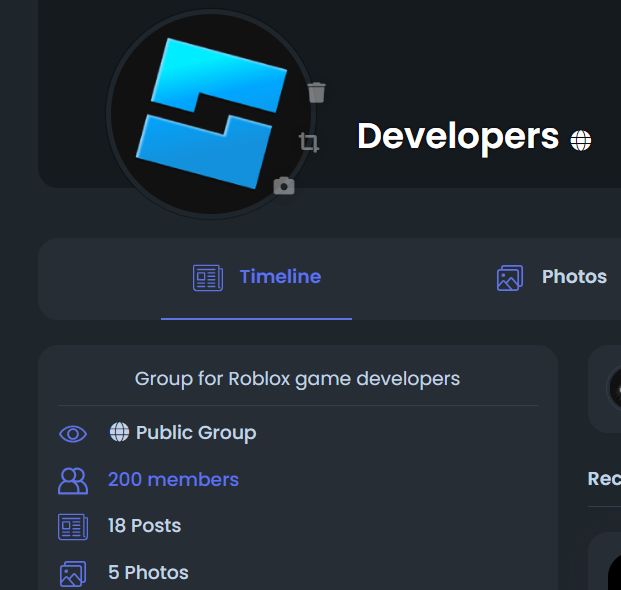Image resolution: width=621 pixels, height=590 pixels.
Task: Click the trash icon to delete group avatar
Action: tap(317, 93)
